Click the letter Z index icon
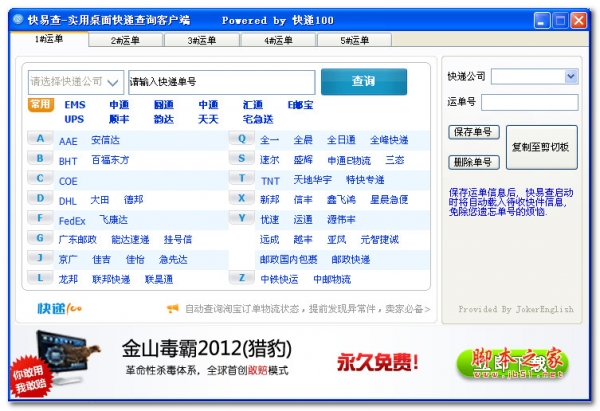600x411 pixels. (242, 278)
